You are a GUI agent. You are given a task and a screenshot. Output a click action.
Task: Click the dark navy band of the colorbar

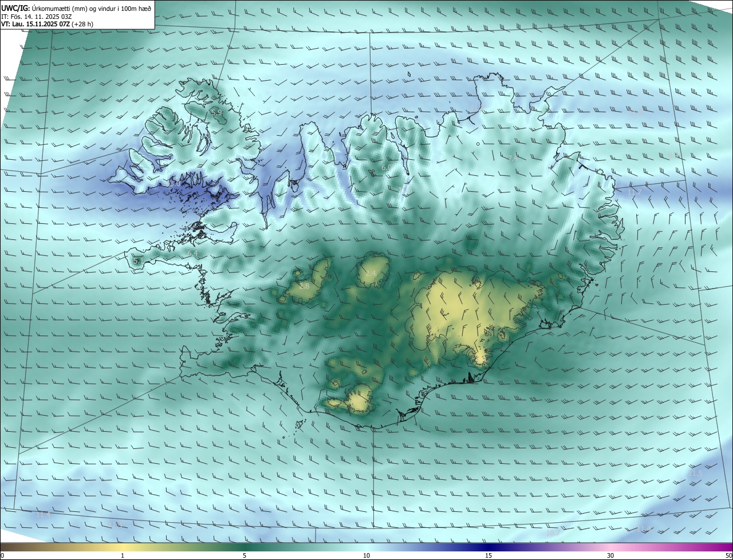coord(488,547)
